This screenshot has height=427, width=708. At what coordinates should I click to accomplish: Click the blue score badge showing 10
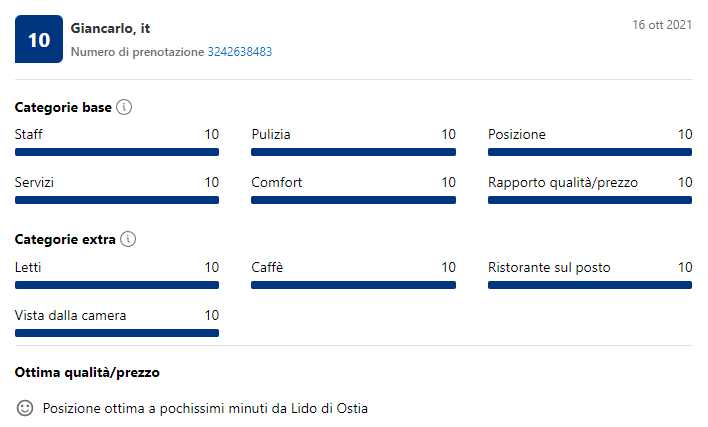[39, 39]
